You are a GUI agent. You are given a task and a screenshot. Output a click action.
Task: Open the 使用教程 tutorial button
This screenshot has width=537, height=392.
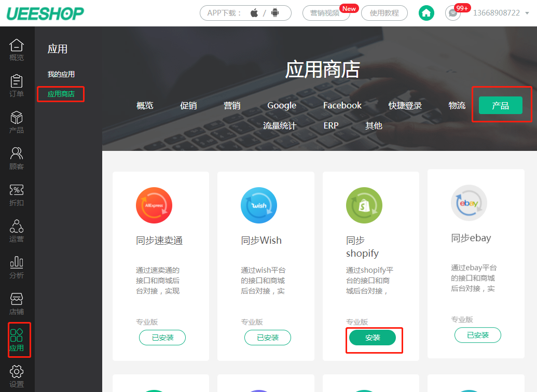384,13
